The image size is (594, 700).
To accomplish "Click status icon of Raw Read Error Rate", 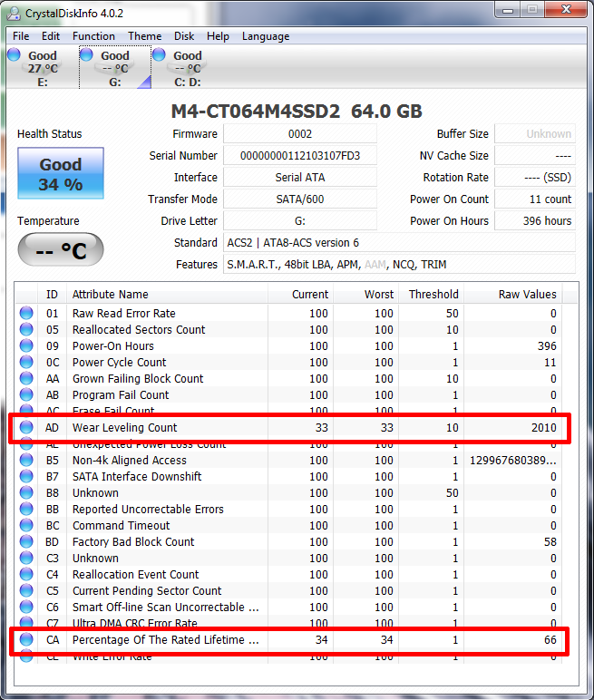I will click(26, 313).
